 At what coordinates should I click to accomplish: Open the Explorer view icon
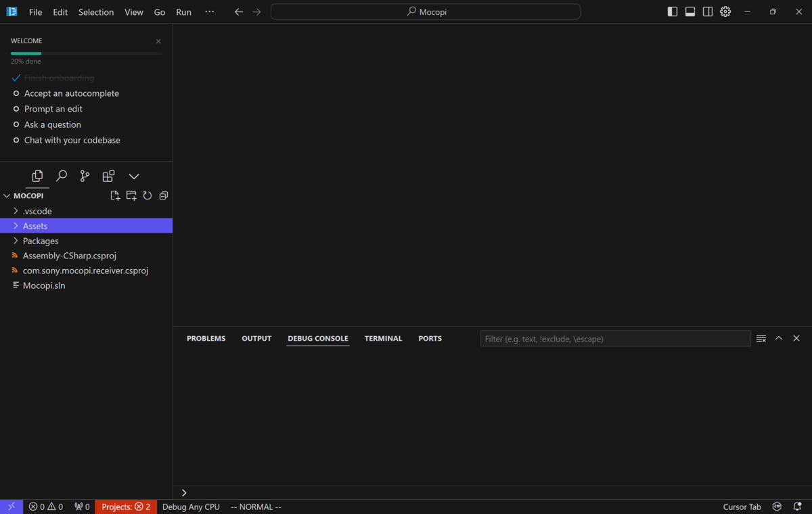pos(37,177)
